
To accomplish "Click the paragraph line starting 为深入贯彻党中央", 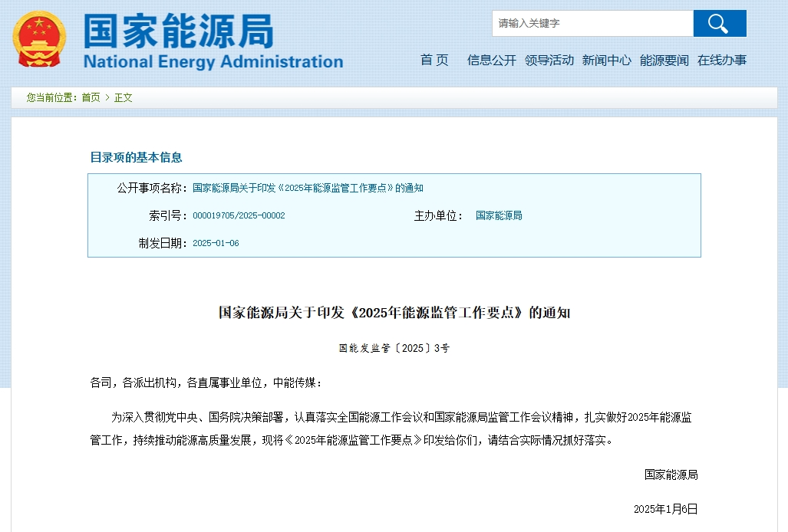I will (x=401, y=417).
